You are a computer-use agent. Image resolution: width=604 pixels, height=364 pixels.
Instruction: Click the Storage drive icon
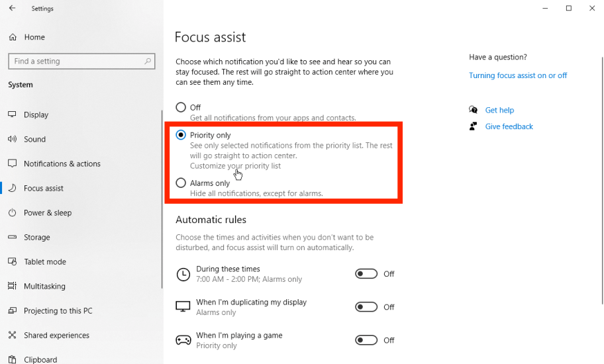(x=12, y=237)
